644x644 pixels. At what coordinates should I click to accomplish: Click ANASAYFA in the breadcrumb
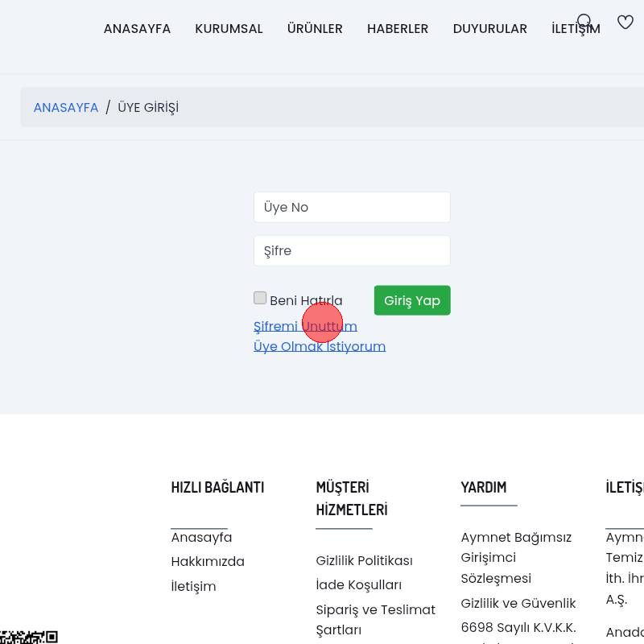(66, 108)
